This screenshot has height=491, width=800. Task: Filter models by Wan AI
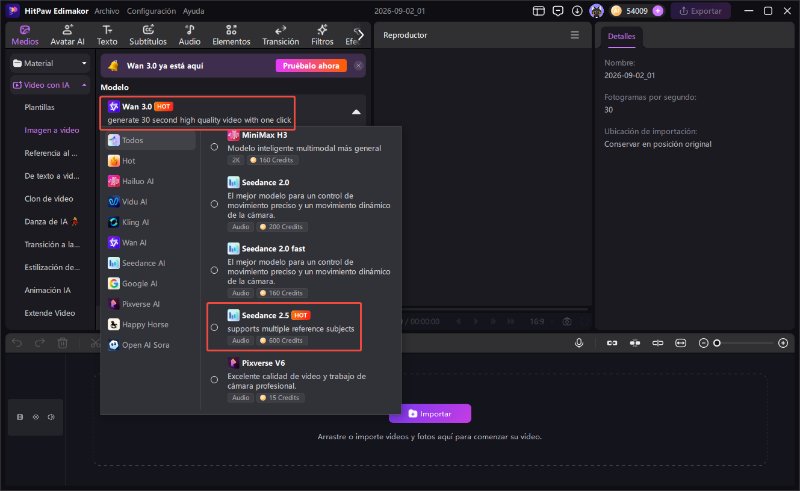point(151,242)
